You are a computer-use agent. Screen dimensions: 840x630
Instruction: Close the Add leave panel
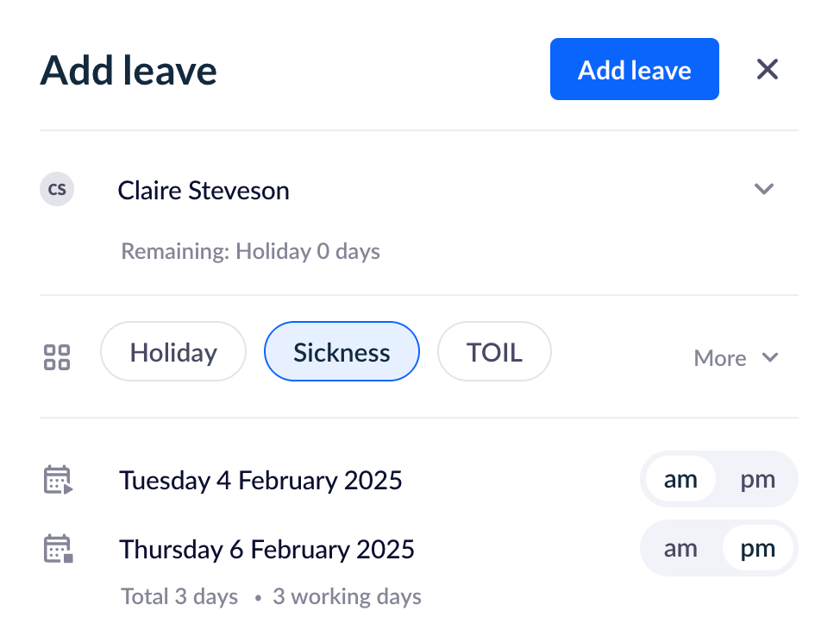click(767, 69)
